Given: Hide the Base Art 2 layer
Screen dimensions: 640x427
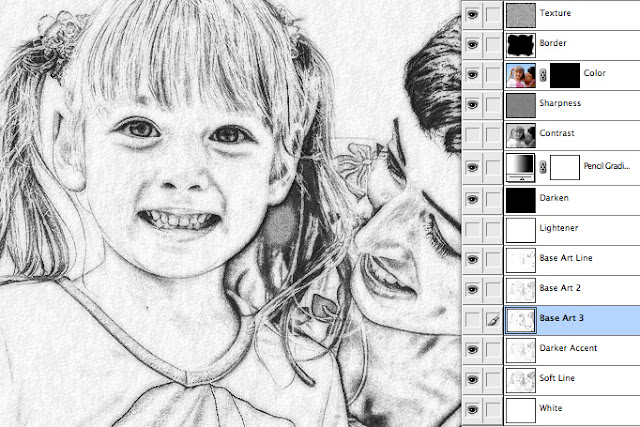Looking at the screenshot, I should tap(472, 290).
